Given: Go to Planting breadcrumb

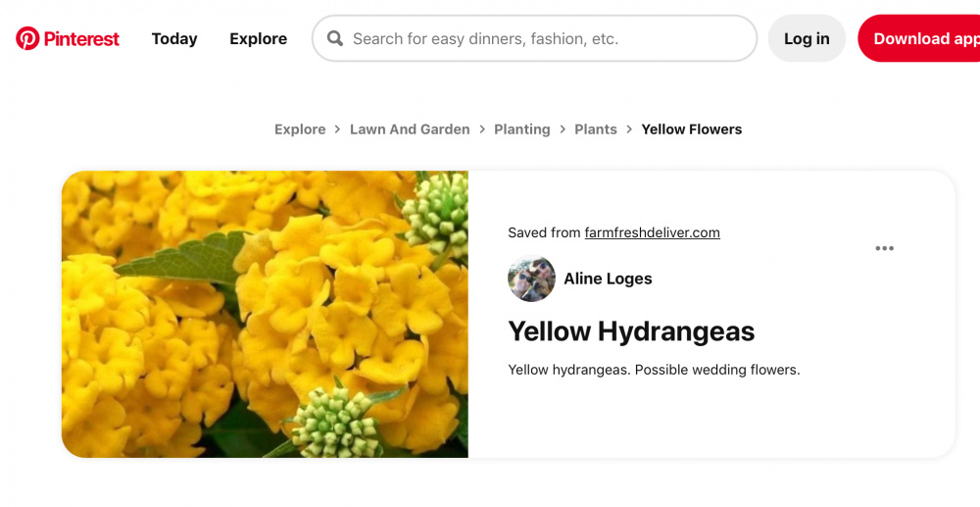Looking at the screenshot, I should click(522, 129).
